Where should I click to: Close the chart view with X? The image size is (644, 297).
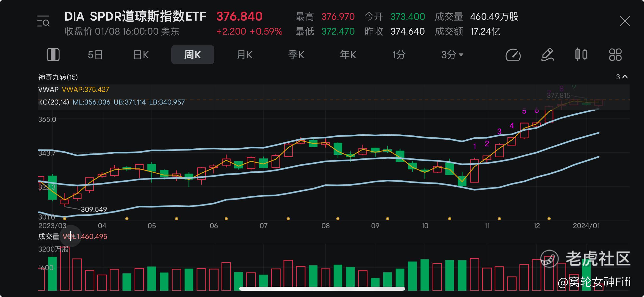(625, 21)
